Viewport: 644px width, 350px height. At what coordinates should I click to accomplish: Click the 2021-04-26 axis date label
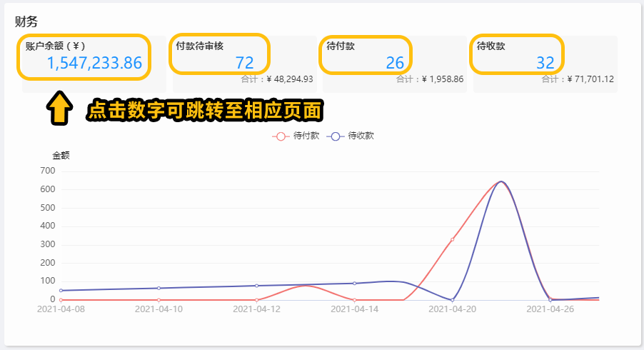[x=550, y=309]
